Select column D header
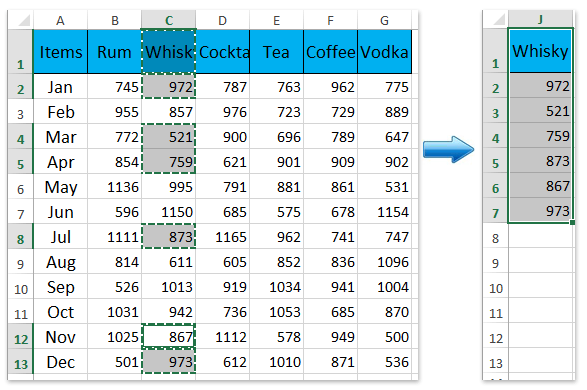 222,20
